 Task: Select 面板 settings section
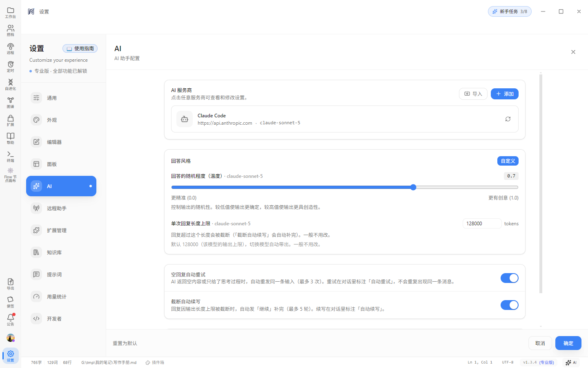[61, 164]
